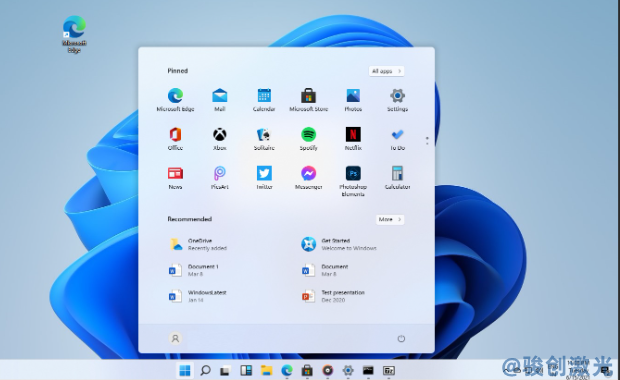Open Settings gear on the taskbar
The height and width of the screenshot is (380, 620).
pyautogui.click(x=348, y=371)
